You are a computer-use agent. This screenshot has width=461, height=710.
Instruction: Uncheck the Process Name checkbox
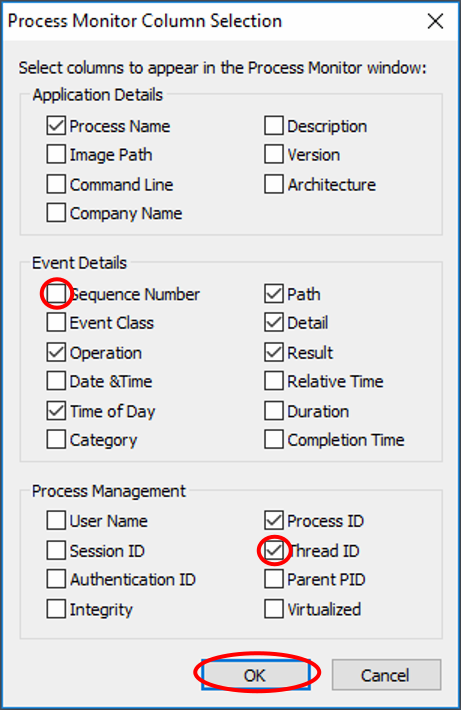click(x=56, y=126)
